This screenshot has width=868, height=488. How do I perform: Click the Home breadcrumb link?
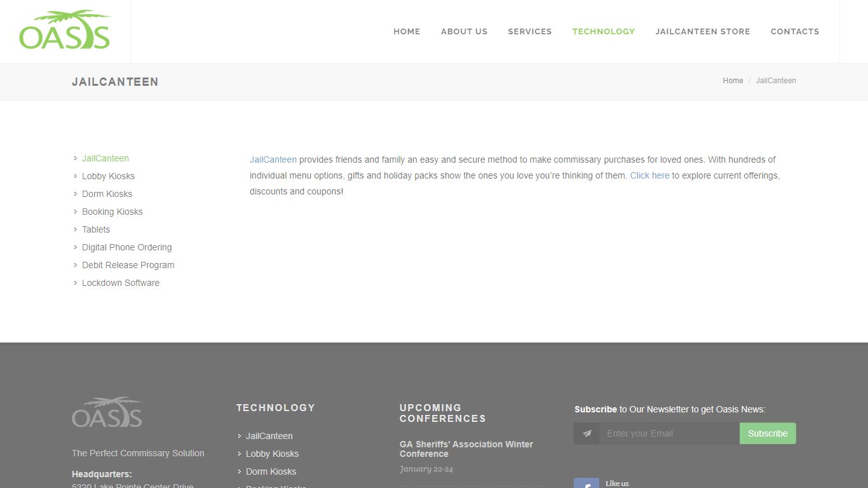coord(733,81)
